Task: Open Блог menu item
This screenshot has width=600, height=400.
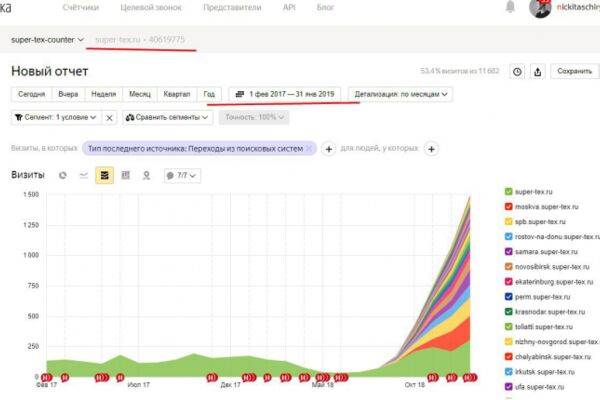Action: coord(325,7)
